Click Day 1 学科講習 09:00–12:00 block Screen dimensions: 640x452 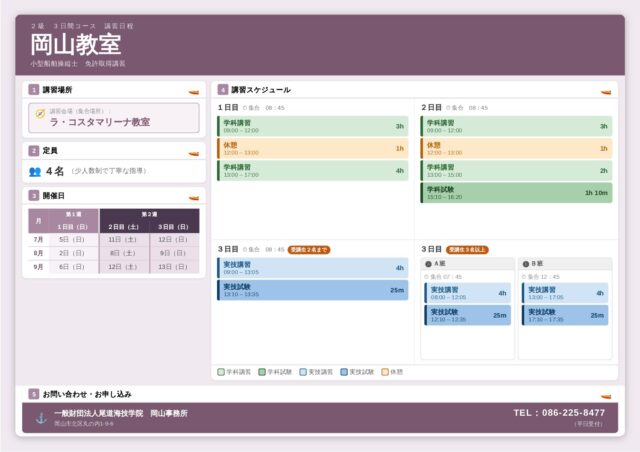coord(313,126)
